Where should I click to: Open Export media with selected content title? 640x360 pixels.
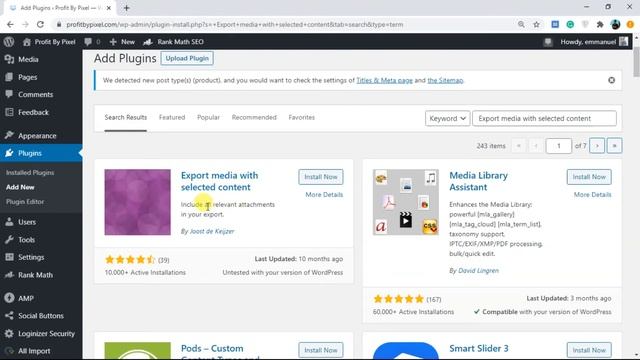pos(220,181)
